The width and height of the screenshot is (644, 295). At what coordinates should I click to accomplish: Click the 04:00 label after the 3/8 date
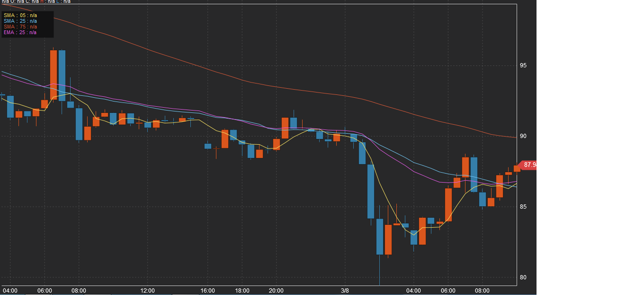pos(413,290)
